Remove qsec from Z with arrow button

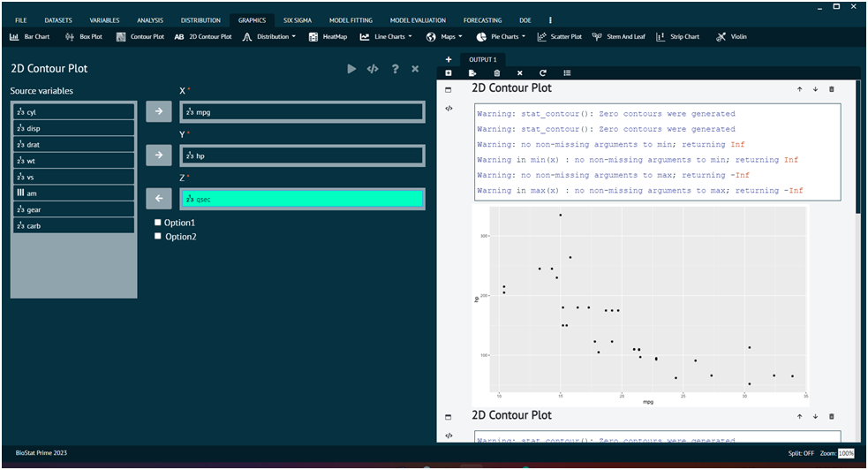click(x=159, y=198)
